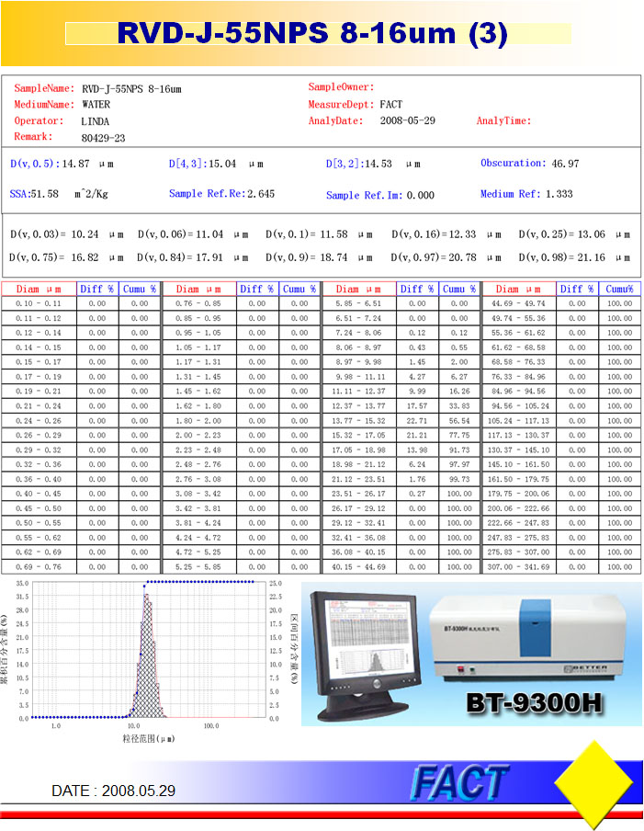The height and width of the screenshot is (831, 644).
Task: Select the D(v,0.5) value 14.87
Action: click(x=75, y=164)
